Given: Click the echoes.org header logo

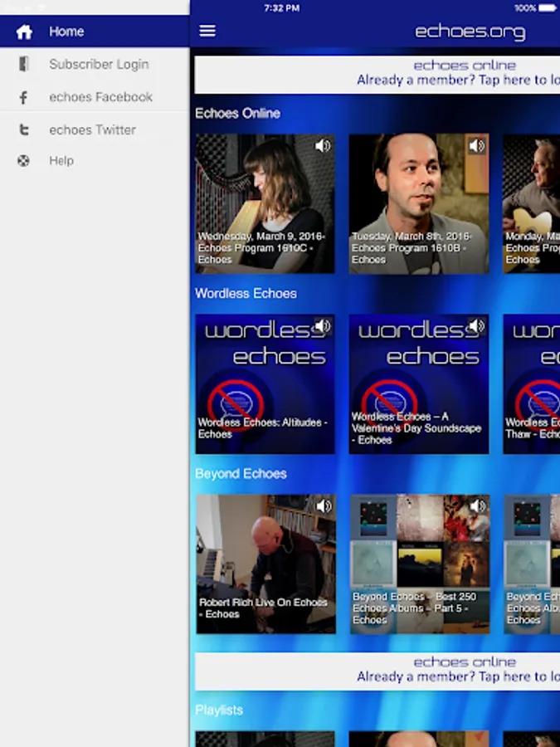Looking at the screenshot, I should (470, 32).
